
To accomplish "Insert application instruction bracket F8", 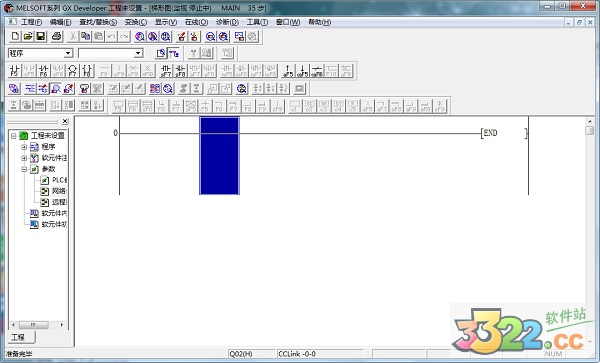I will pyautogui.click(x=87, y=71).
